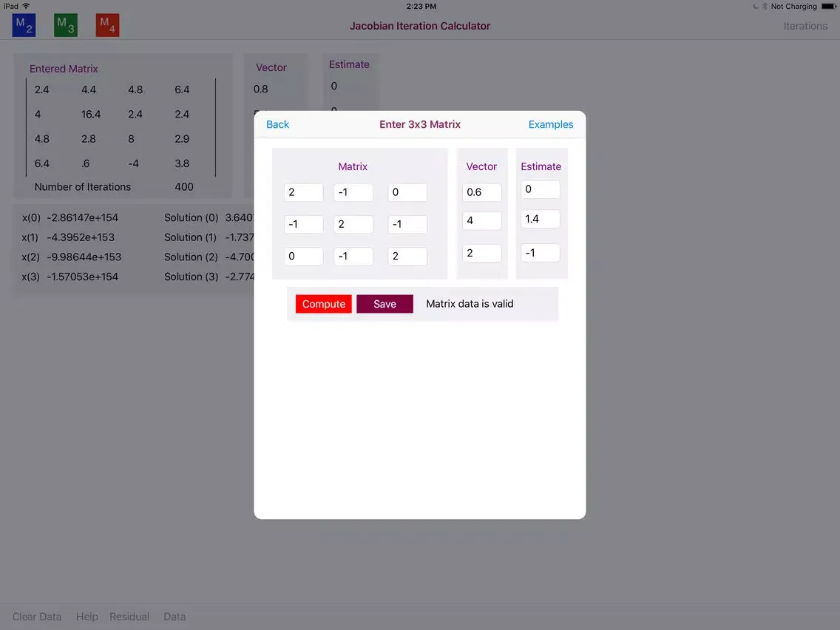Edit matrix row 1 first cell value 2

click(304, 192)
